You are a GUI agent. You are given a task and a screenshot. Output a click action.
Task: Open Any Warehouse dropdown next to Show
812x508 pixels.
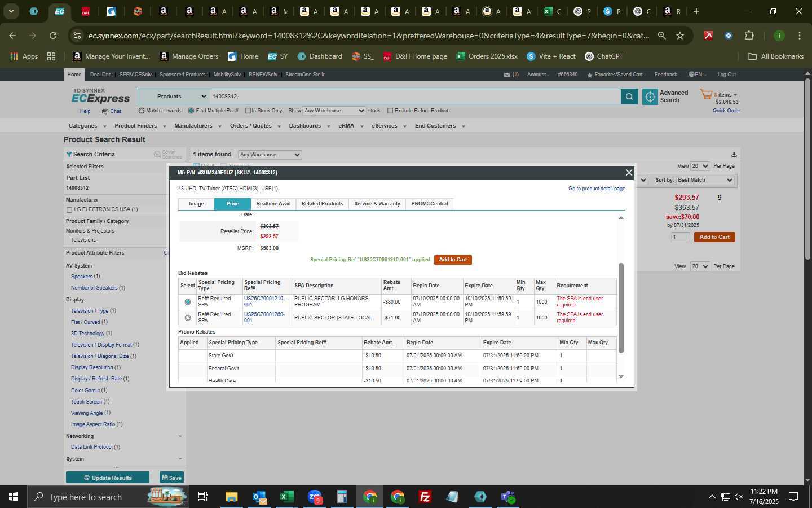pyautogui.click(x=334, y=111)
